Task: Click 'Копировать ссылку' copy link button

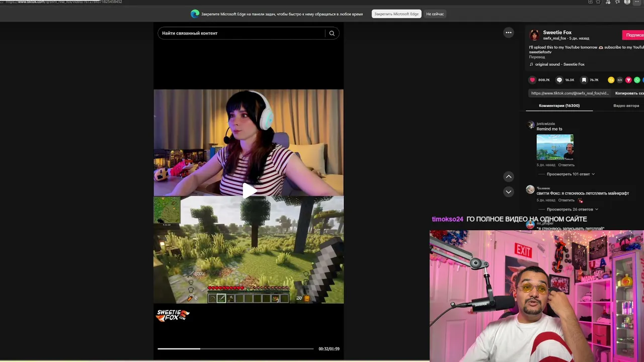Action: pos(629,93)
